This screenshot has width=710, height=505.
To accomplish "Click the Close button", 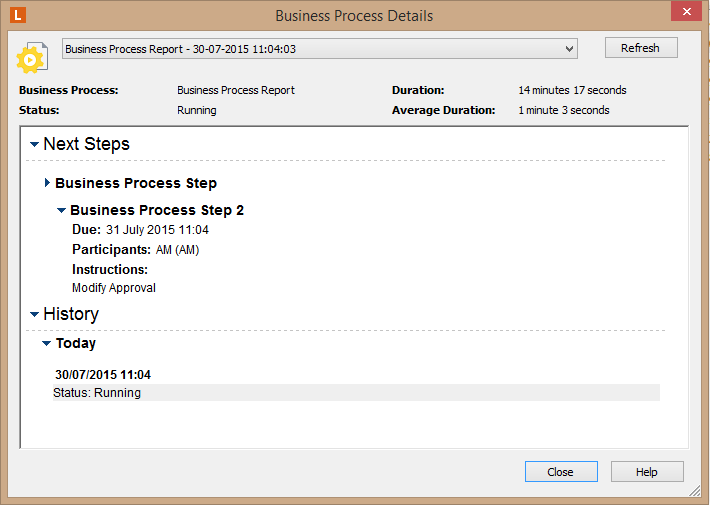I will (x=561, y=472).
